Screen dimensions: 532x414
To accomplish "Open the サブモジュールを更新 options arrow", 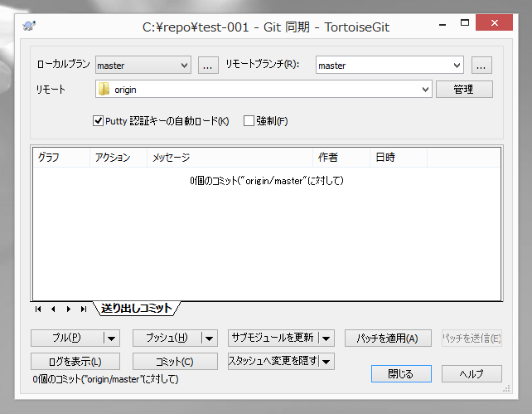I will point(326,339).
